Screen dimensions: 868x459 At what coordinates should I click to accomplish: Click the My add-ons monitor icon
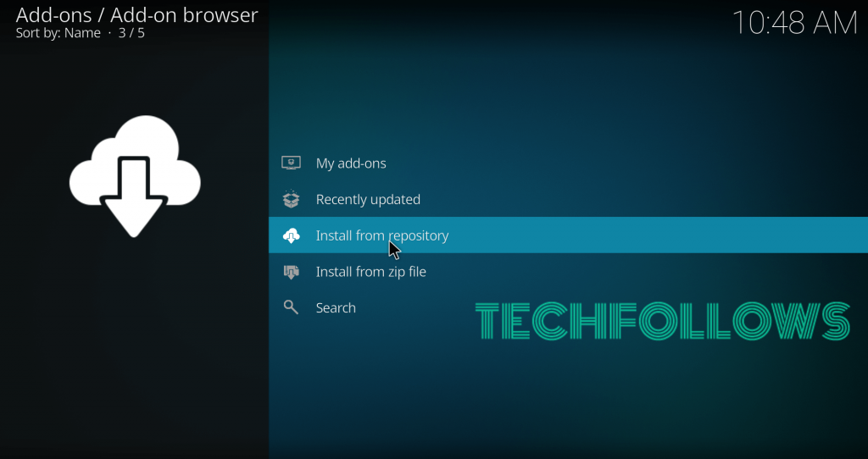click(292, 163)
